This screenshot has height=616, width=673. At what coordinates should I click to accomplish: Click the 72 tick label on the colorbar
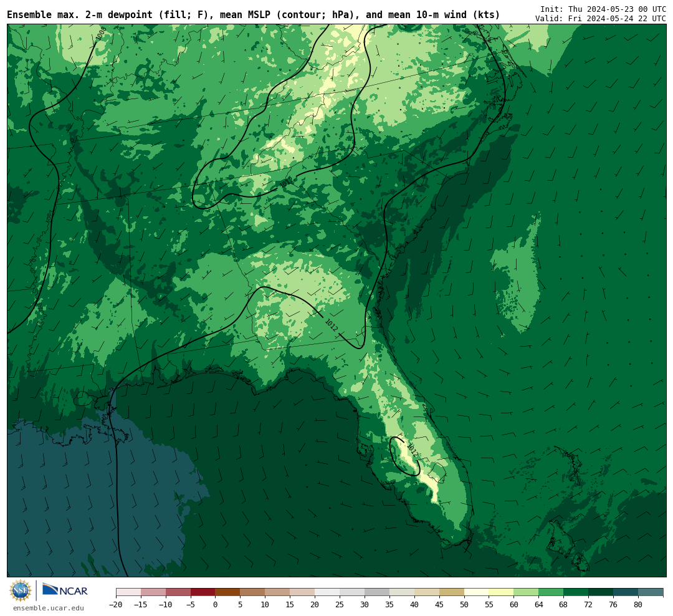[x=588, y=605]
